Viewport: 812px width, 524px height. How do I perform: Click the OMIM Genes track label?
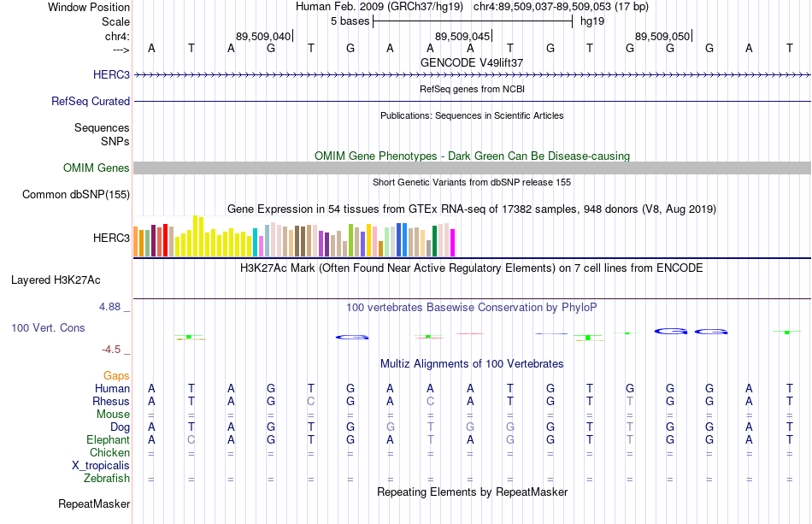tap(97, 168)
